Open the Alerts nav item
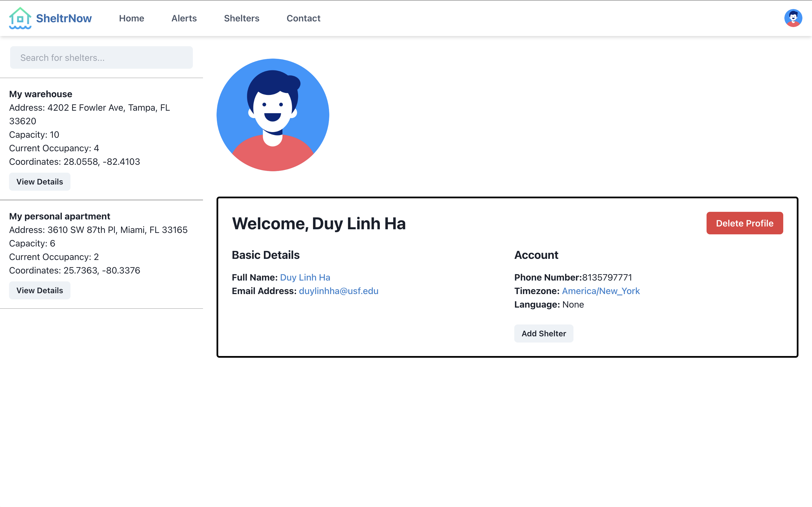 point(184,18)
